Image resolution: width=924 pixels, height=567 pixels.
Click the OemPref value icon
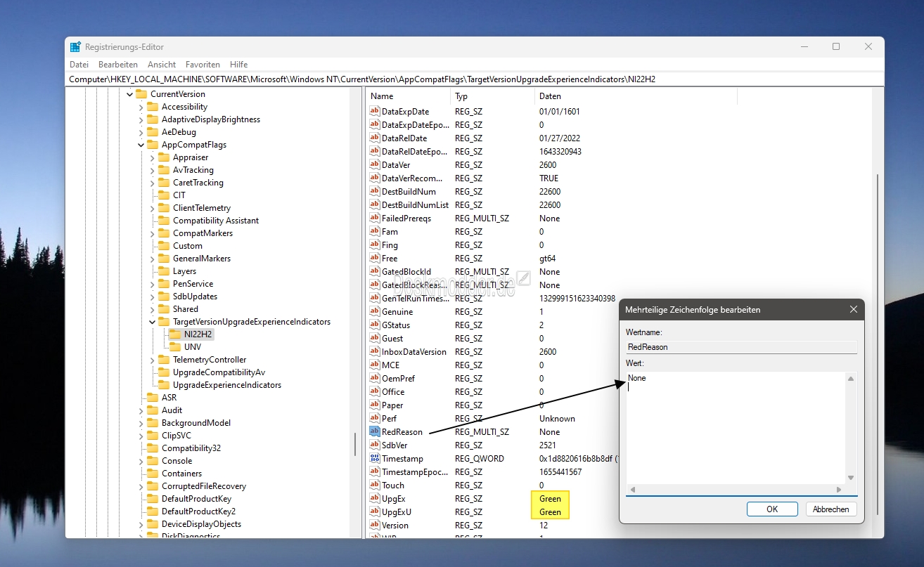click(374, 378)
